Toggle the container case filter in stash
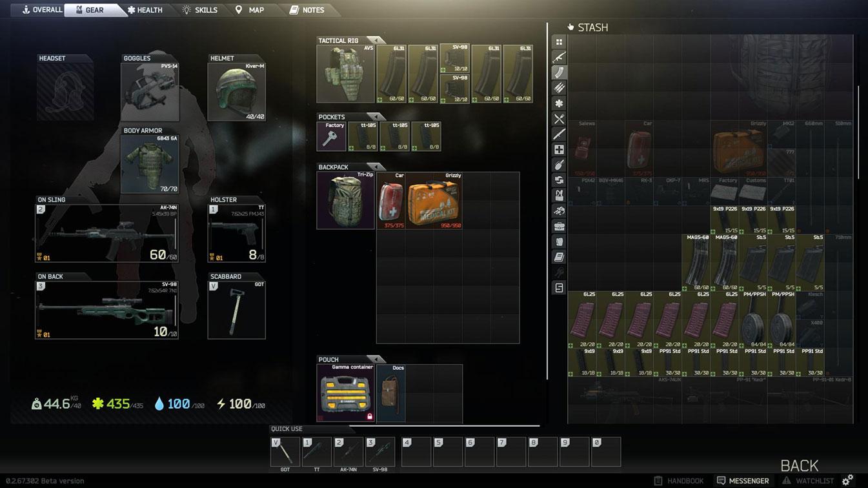This screenshot has width=868, height=488. click(559, 227)
